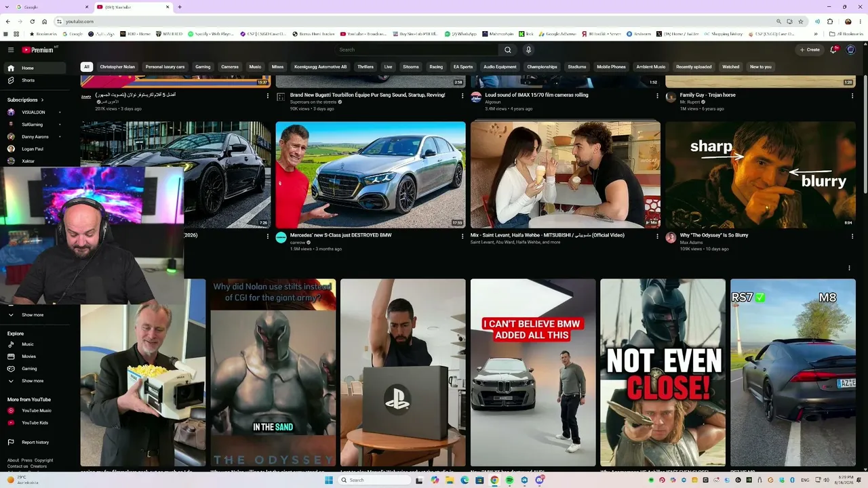Reload the page with the browser refresh button

click(x=32, y=22)
